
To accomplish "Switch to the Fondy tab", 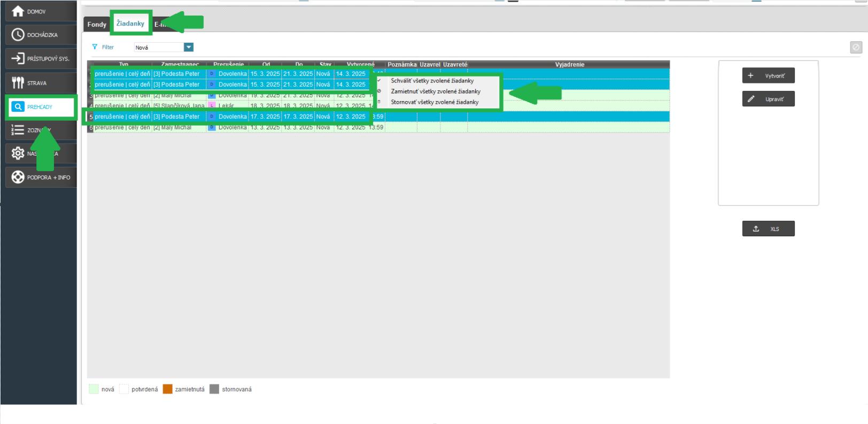I will 97,24.
